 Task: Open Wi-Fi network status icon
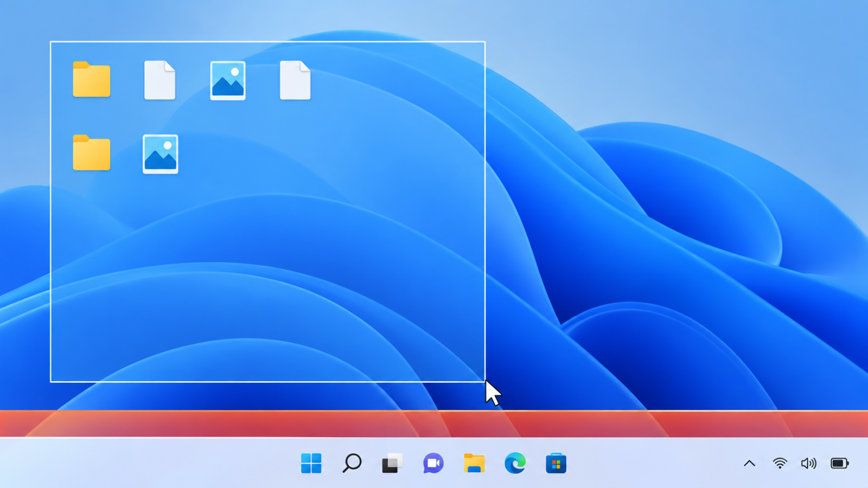tap(780, 463)
